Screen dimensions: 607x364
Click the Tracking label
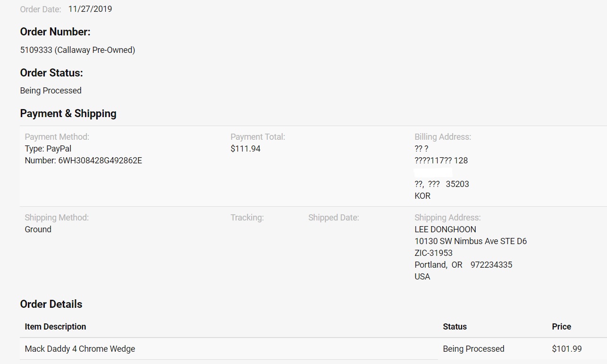[247, 218]
